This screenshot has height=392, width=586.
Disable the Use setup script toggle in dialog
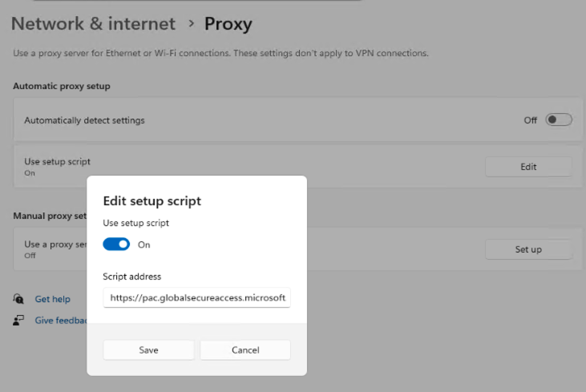tap(116, 244)
